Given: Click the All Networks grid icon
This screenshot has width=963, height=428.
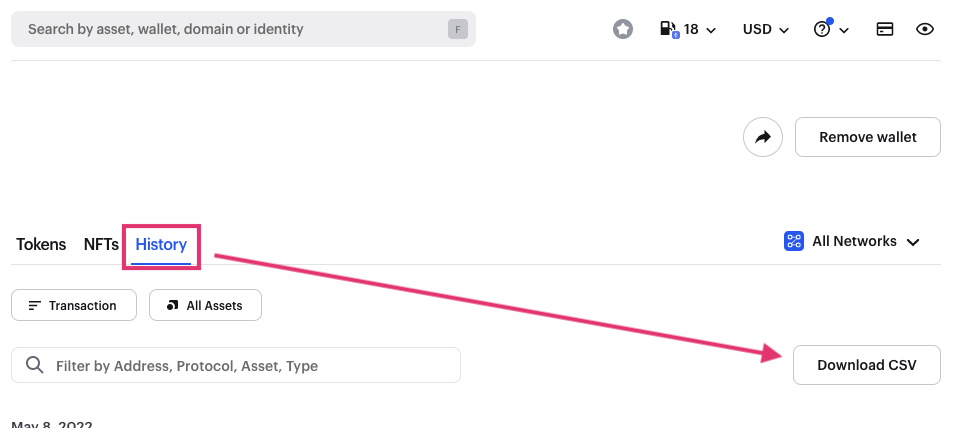Looking at the screenshot, I should [793, 241].
